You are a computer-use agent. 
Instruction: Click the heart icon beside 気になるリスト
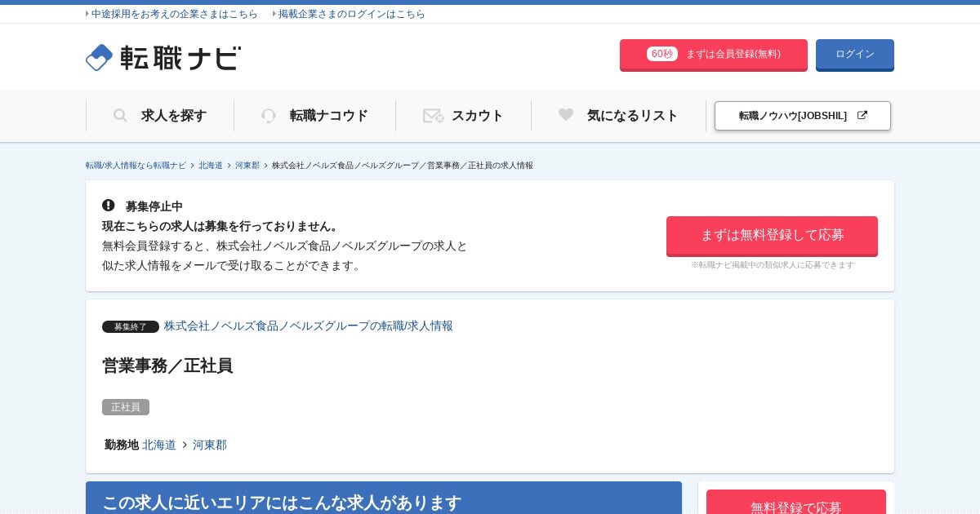[x=566, y=115]
